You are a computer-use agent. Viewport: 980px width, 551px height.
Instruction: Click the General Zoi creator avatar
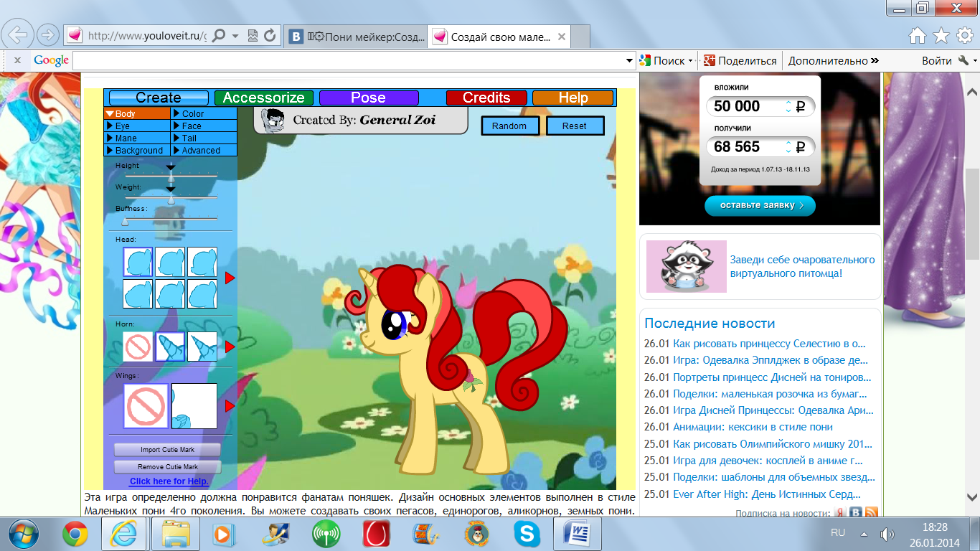(273, 120)
